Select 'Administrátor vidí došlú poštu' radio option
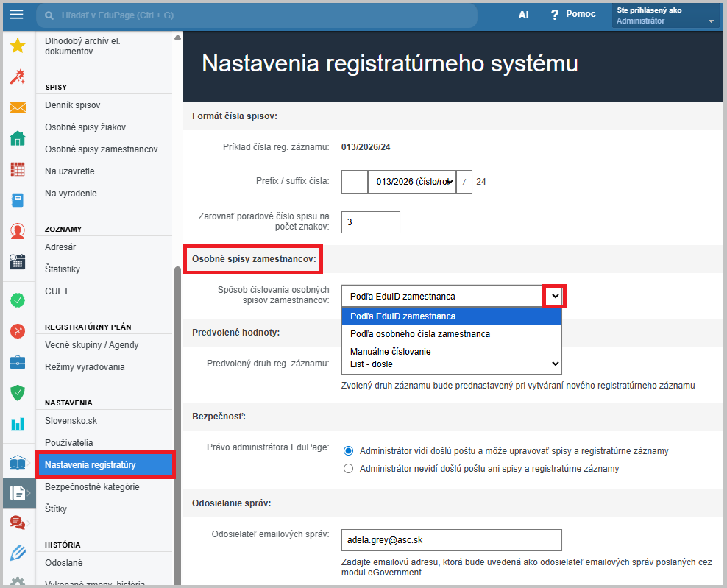 click(349, 450)
